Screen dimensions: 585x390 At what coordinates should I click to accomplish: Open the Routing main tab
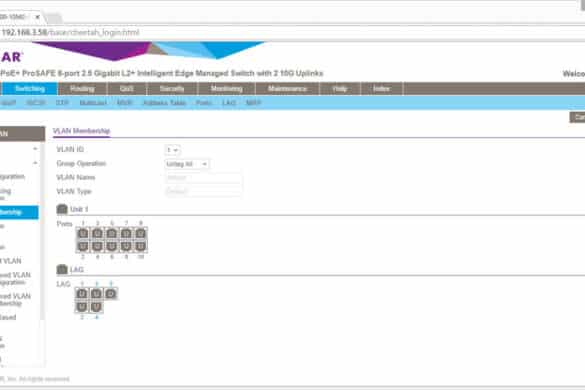click(82, 89)
